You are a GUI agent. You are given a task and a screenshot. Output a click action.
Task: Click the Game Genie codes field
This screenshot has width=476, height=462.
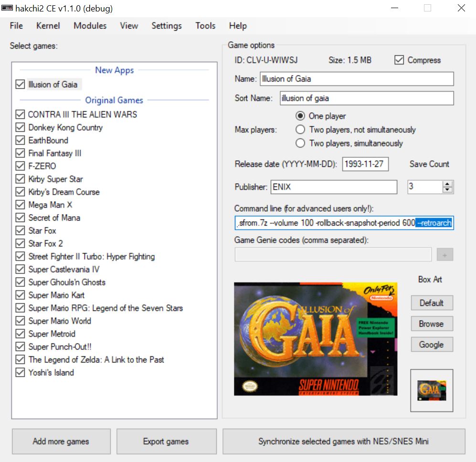[x=333, y=255]
